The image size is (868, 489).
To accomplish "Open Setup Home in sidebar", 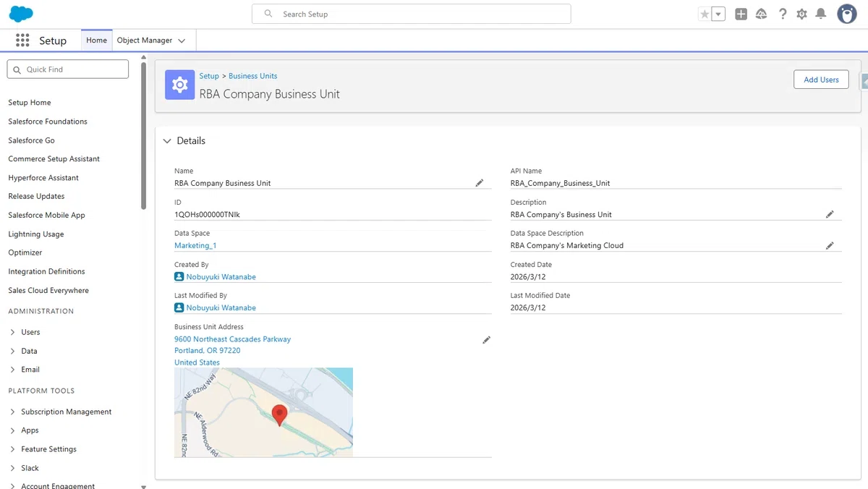I will click(30, 103).
